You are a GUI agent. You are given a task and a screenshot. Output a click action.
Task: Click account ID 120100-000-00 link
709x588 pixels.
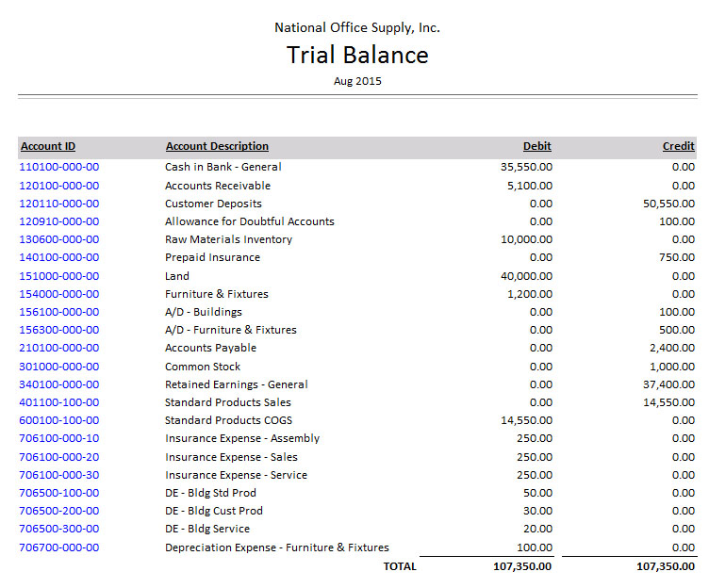pyautogui.click(x=58, y=186)
